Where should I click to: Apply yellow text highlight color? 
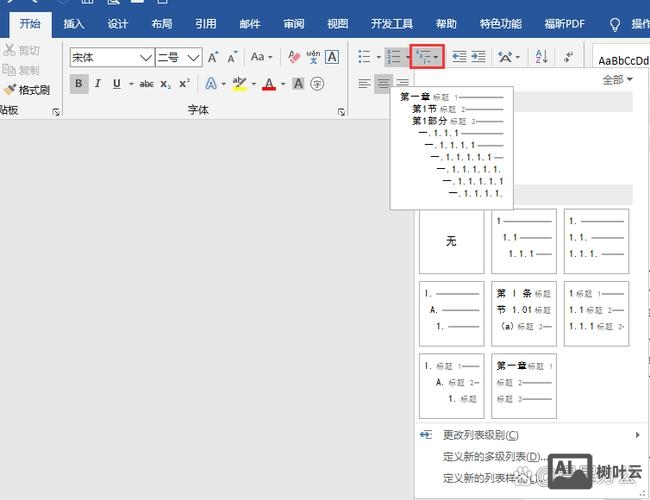pos(239,84)
